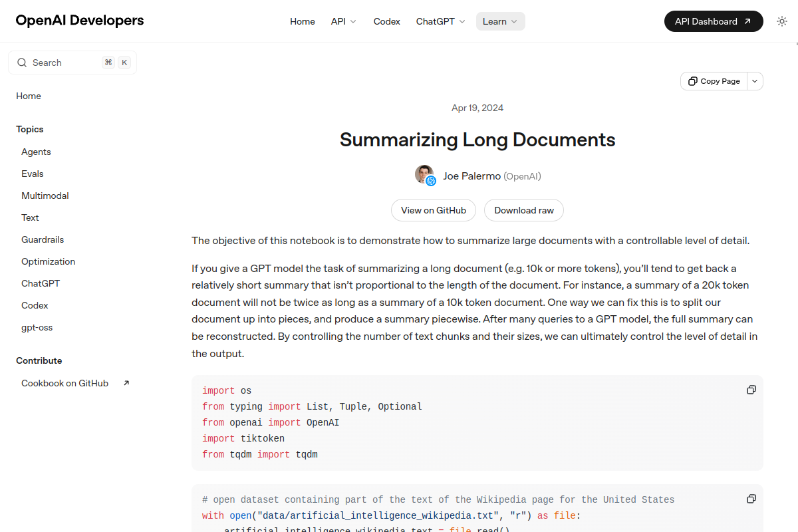This screenshot has width=798, height=532.
Task: Click the search magnifier icon
Action: [22, 62]
